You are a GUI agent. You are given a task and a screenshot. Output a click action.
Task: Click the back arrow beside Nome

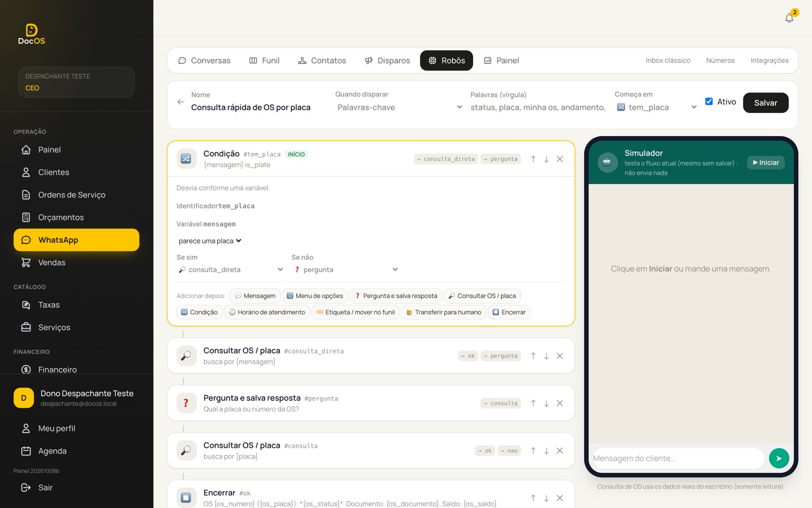pos(180,102)
